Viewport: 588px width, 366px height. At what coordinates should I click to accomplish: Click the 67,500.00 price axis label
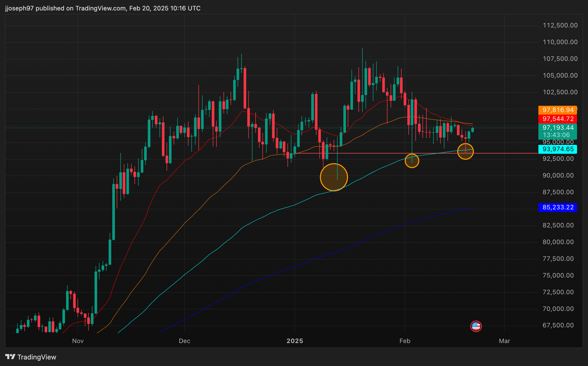[558, 325]
